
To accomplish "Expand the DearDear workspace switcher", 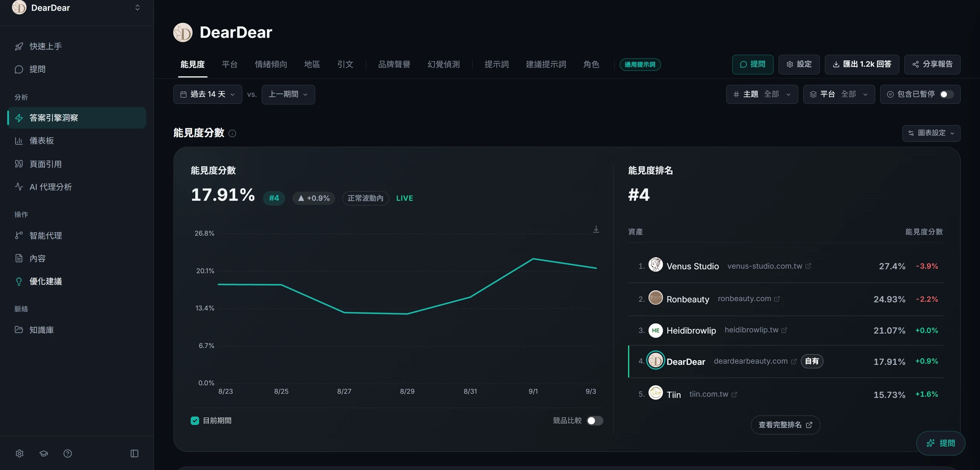I will pyautogui.click(x=137, y=8).
